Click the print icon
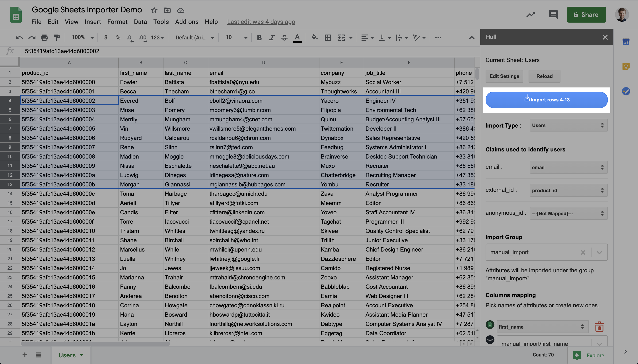 [44, 38]
